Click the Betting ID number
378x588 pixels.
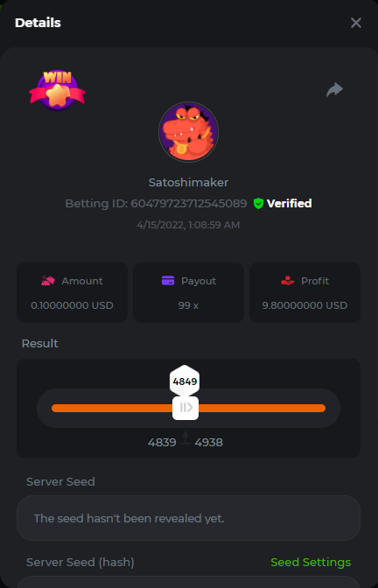189,204
